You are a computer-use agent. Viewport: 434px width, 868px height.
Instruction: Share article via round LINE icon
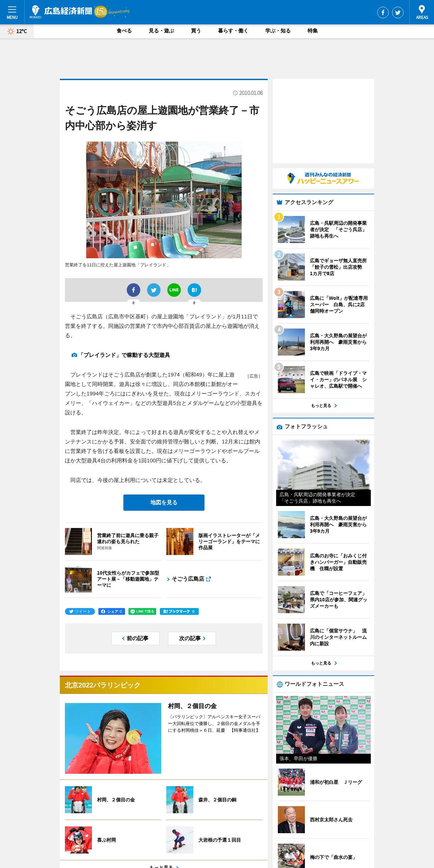(174, 290)
